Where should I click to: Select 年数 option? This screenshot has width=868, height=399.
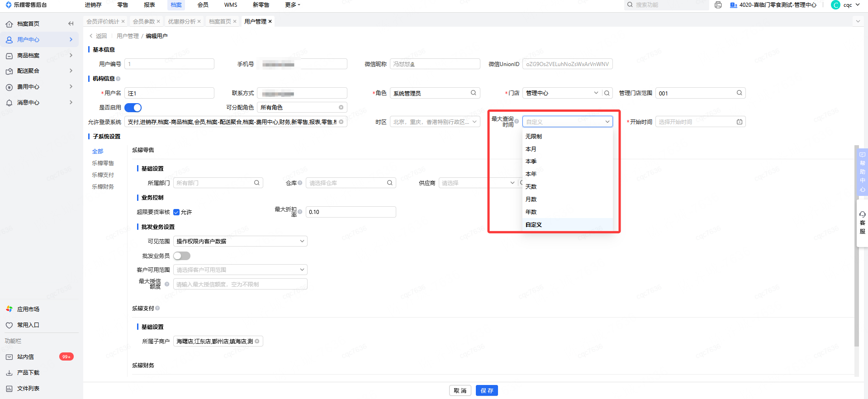(568, 212)
